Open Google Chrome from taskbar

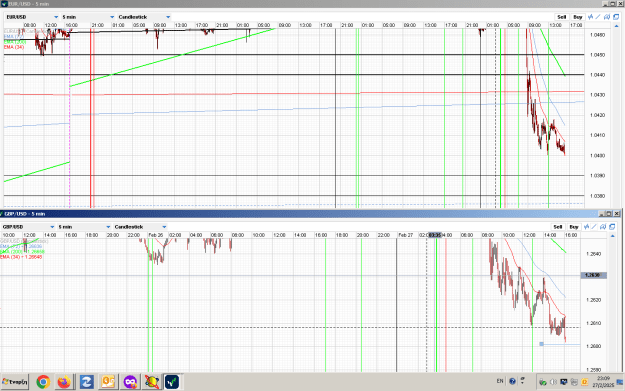43,382
